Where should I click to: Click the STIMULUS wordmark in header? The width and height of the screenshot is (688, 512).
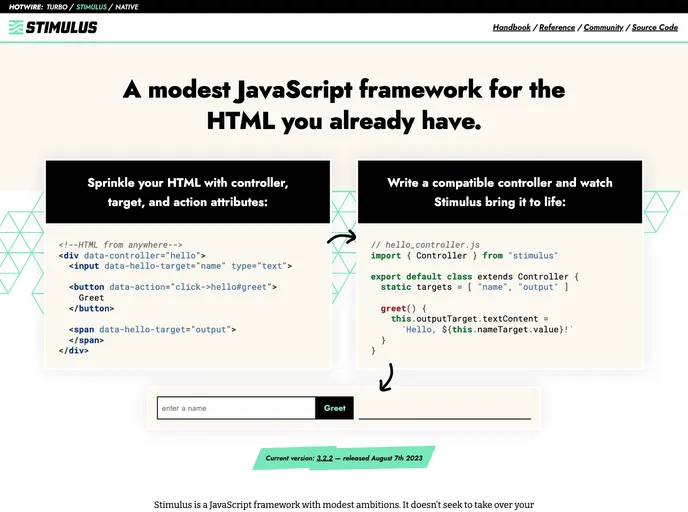tap(61, 27)
